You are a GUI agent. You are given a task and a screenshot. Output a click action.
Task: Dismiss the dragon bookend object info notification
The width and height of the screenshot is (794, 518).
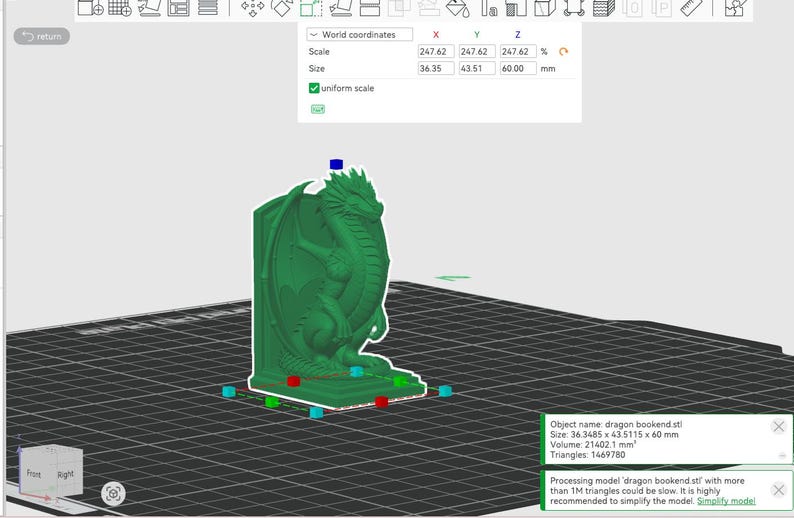point(779,426)
